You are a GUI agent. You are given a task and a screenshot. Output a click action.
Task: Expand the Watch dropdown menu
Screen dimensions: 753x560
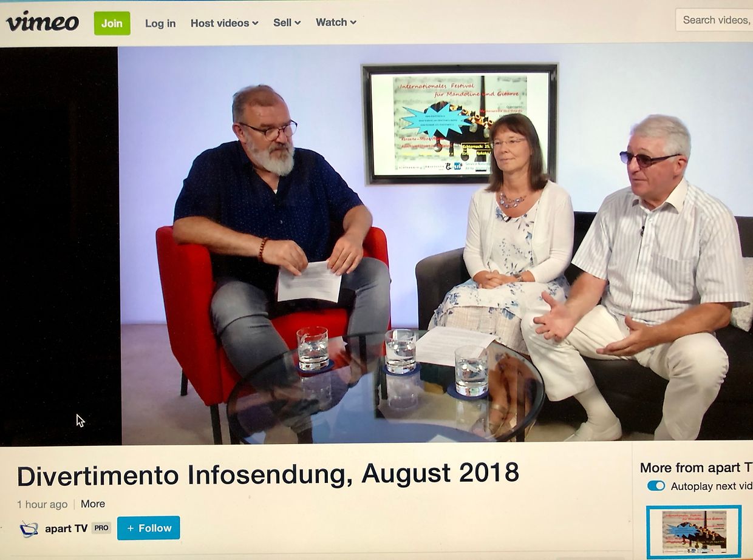336,22
